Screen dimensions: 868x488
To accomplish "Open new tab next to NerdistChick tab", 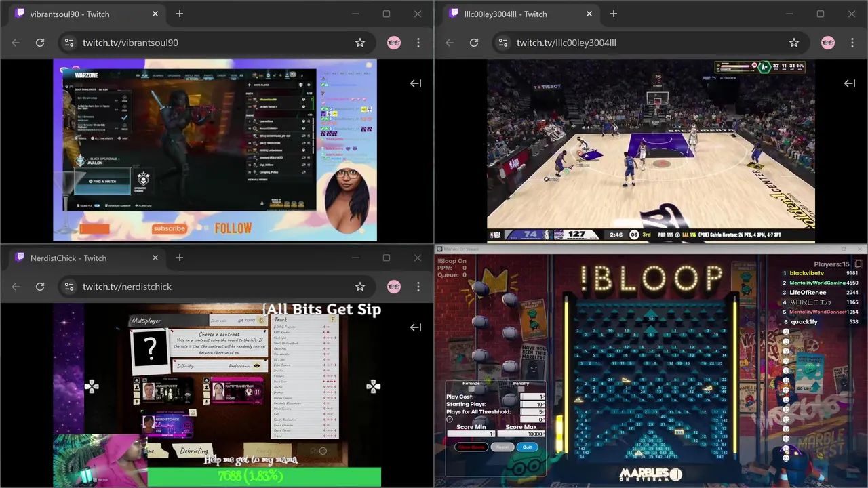I will (180, 258).
